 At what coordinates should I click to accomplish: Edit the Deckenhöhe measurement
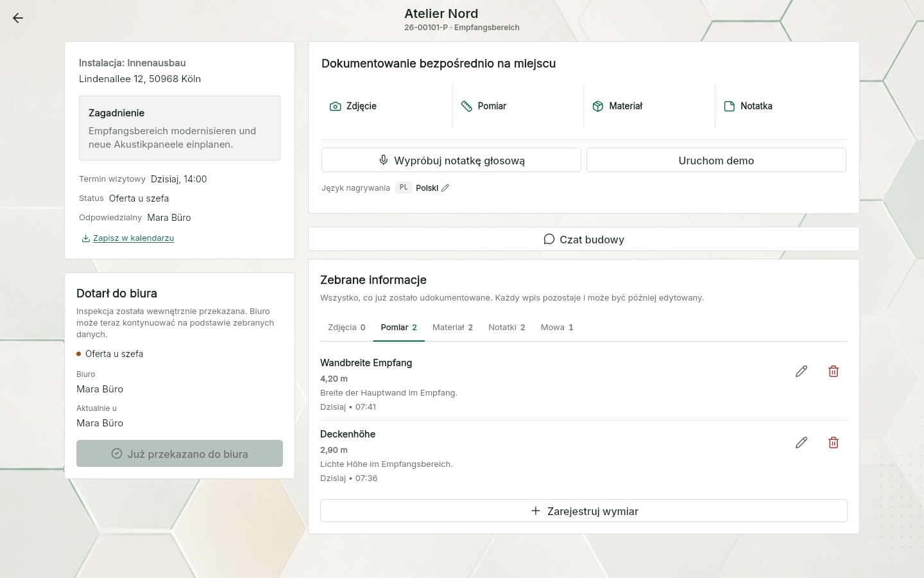click(x=801, y=442)
